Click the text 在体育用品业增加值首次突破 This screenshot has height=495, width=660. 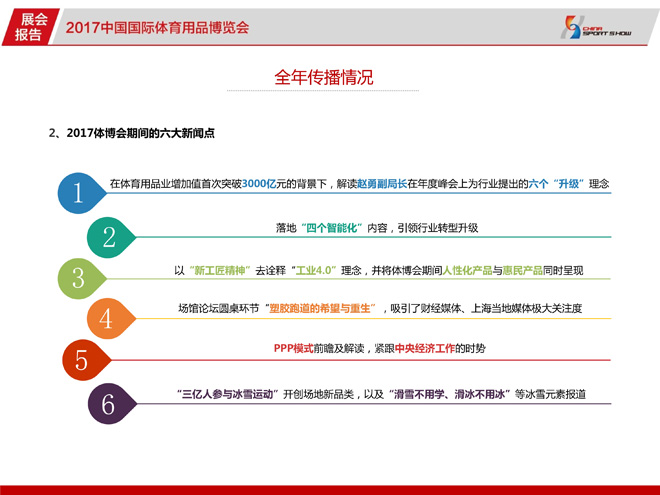[176, 184]
